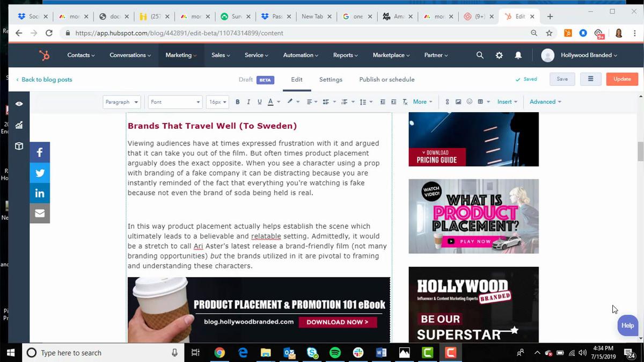This screenshot has height=362, width=644.
Task: Share via the email envelope button
Action: coord(40,214)
